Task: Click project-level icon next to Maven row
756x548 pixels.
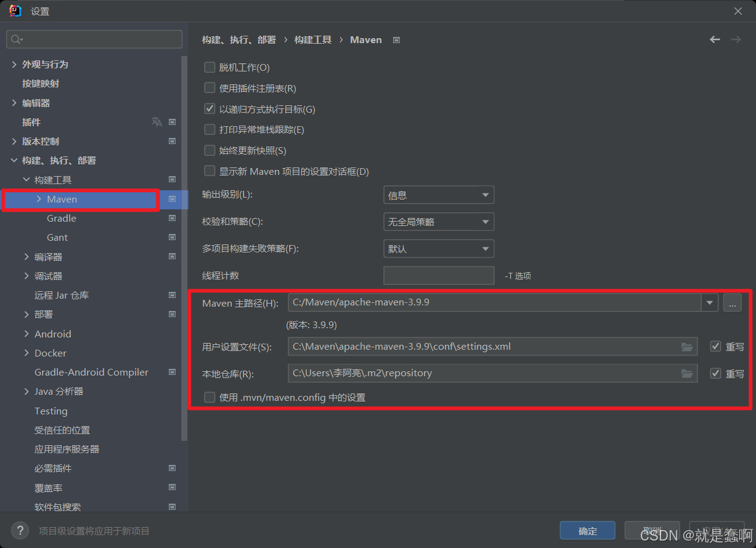Action: point(173,199)
